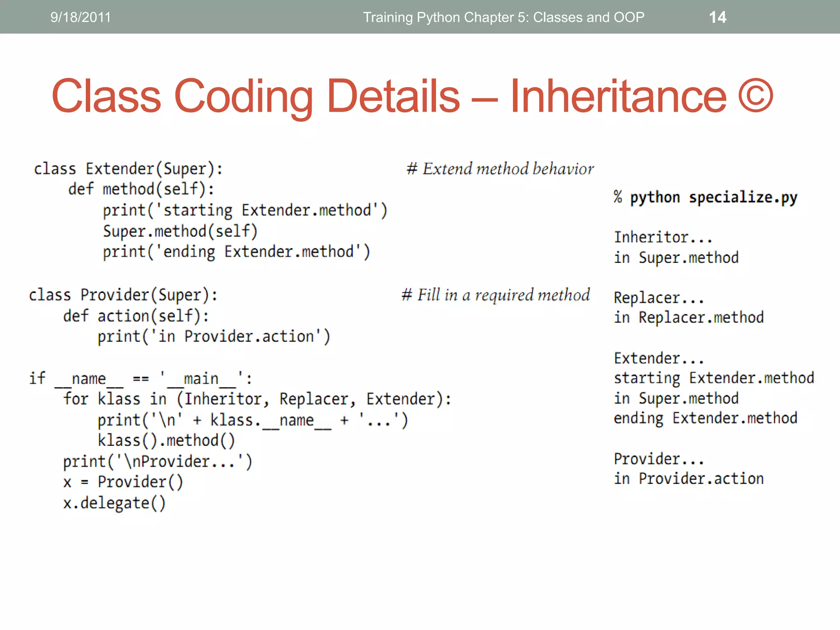Image resolution: width=840 pixels, height=630 pixels.
Task: Click comment '# Extend method behavior'
Action: (x=500, y=169)
